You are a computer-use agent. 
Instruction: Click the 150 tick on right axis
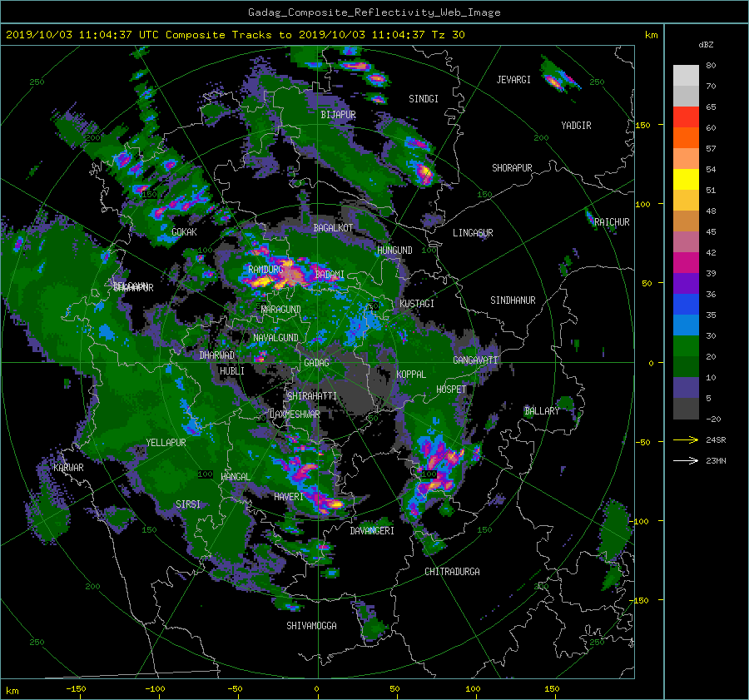click(643, 125)
